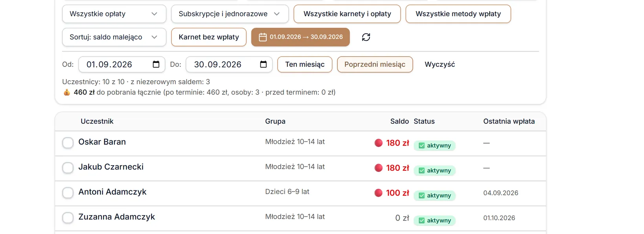
Task: Click Uczestnik column header
Action: (x=97, y=122)
